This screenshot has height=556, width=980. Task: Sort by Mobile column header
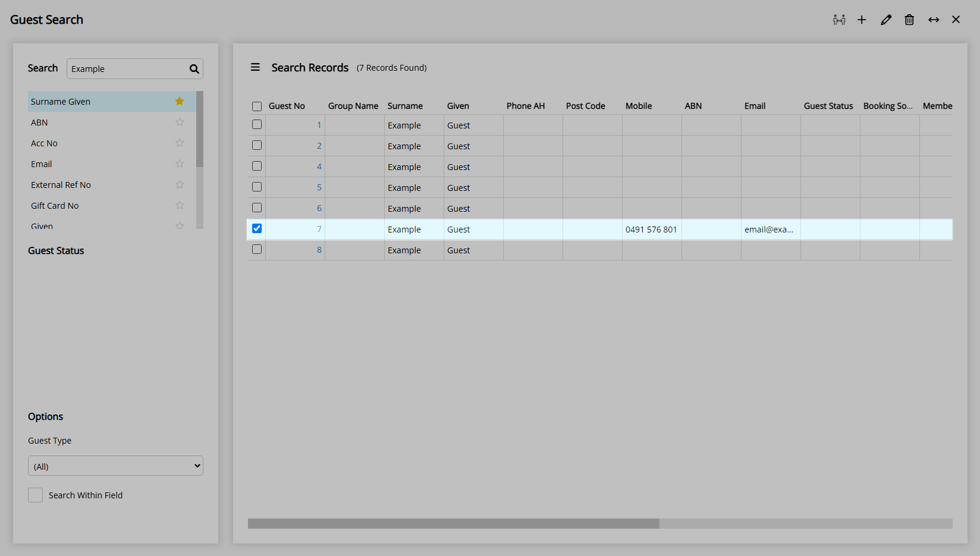point(639,106)
